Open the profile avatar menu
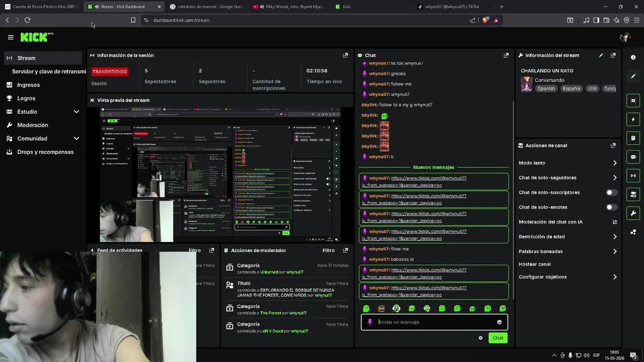644x362 pixels. pyautogui.click(x=625, y=37)
